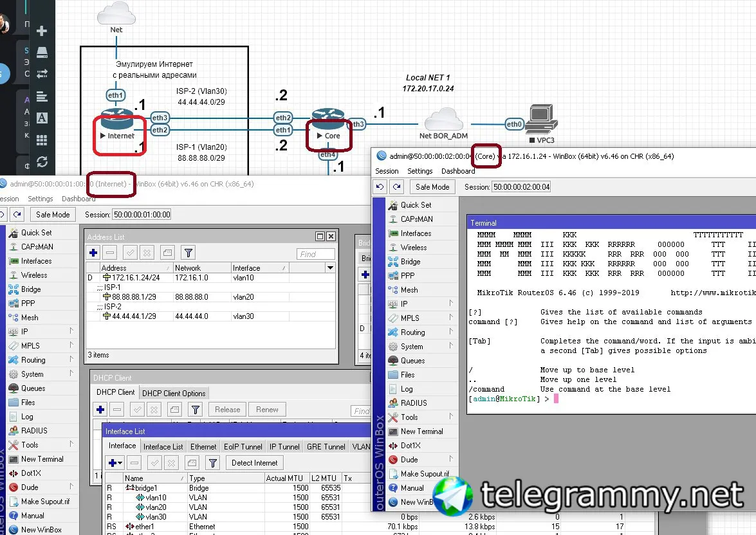Switch to EoIP Tunnel tab
The height and width of the screenshot is (535, 756).
click(243, 447)
